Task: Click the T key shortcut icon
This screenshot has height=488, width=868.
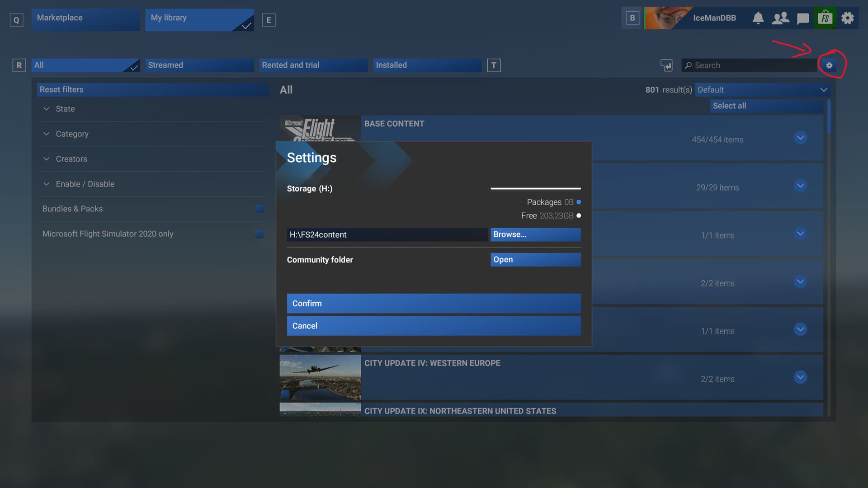Action: click(x=494, y=66)
